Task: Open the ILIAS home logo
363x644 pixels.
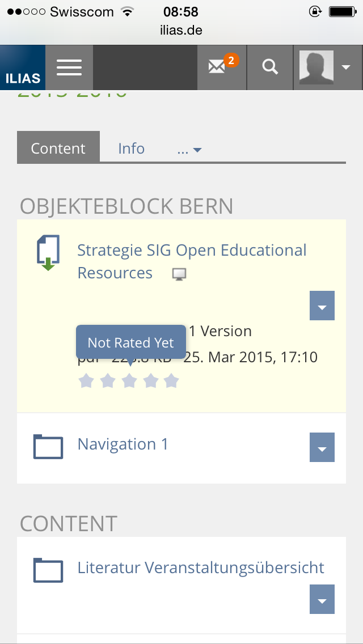Action: pos(23,68)
